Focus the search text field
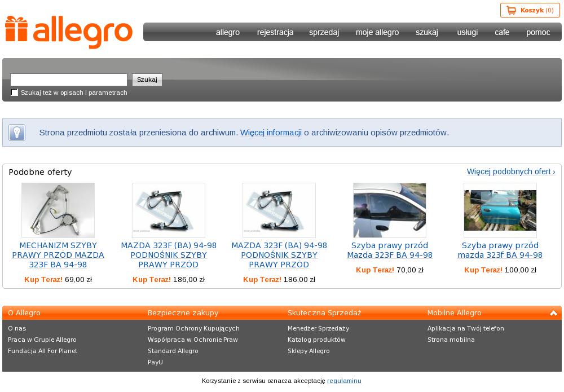The height and width of the screenshot is (392, 564). (x=69, y=80)
